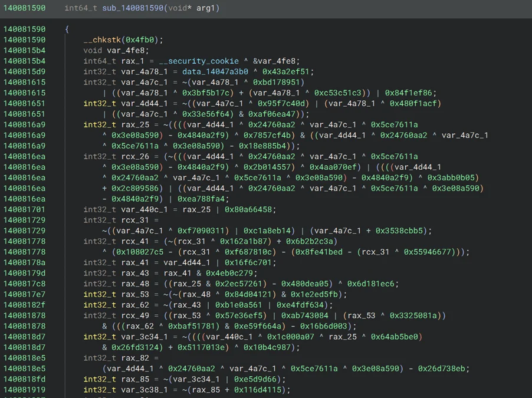Click the constant 0x3538cbb5
Image resolution: width=532 pixels, height=398 pixels.
pyautogui.click(x=399, y=231)
